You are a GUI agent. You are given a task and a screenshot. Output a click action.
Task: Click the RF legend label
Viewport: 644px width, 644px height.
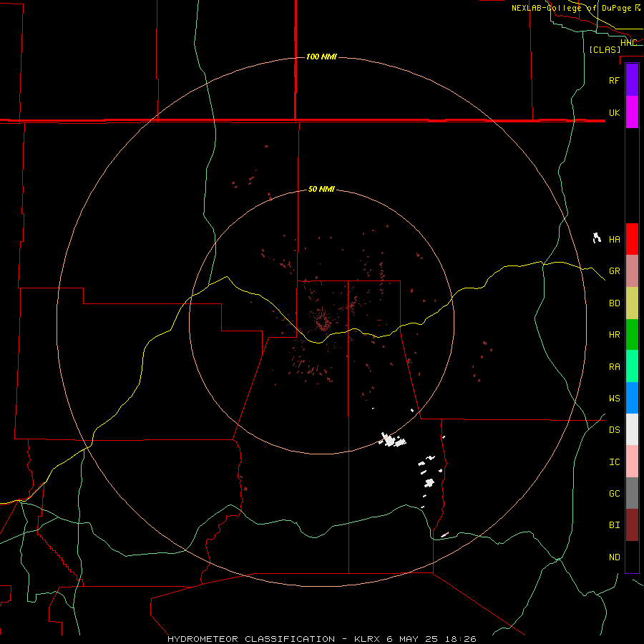[614, 80]
